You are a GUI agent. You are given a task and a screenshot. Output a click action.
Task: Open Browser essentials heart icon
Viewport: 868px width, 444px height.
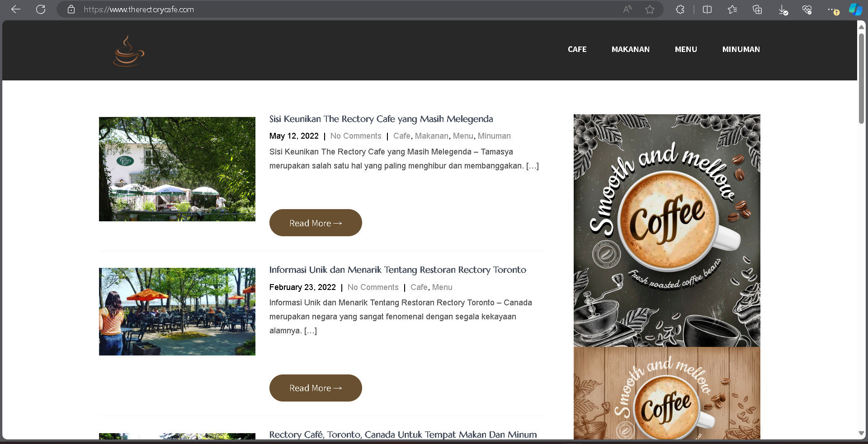(807, 9)
